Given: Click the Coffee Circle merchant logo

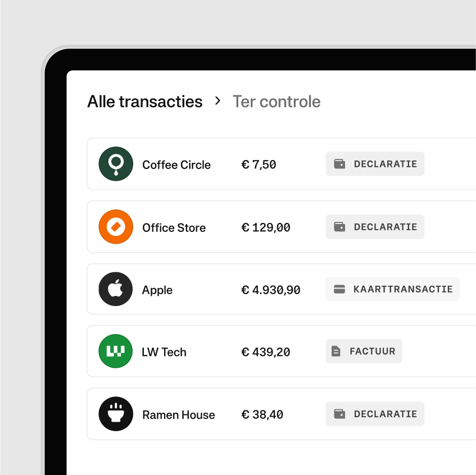Looking at the screenshot, I should point(116,164).
